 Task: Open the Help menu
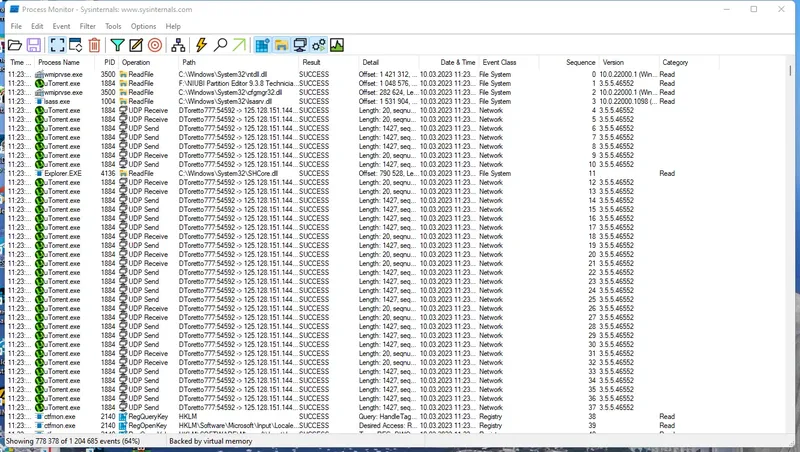(x=173, y=26)
